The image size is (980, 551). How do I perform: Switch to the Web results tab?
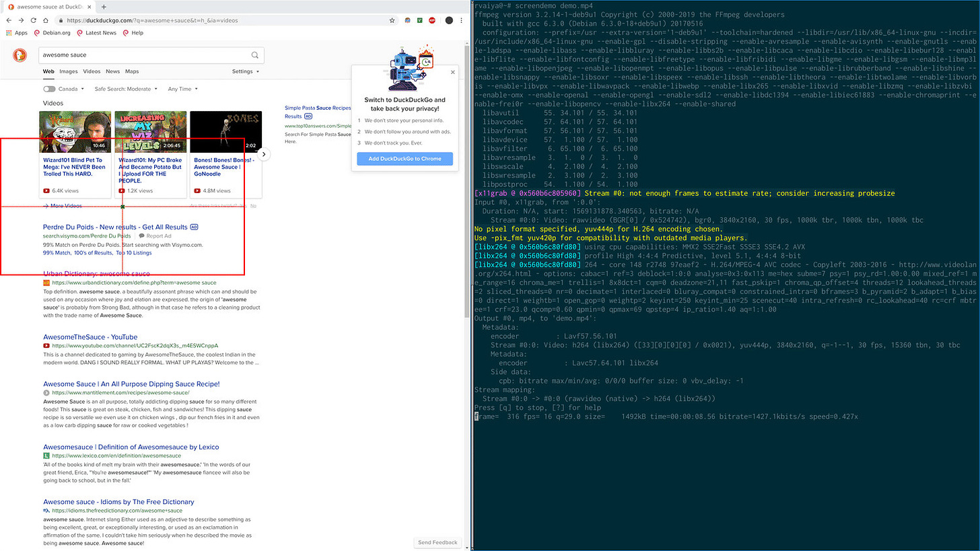pyautogui.click(x=48, y=71)
